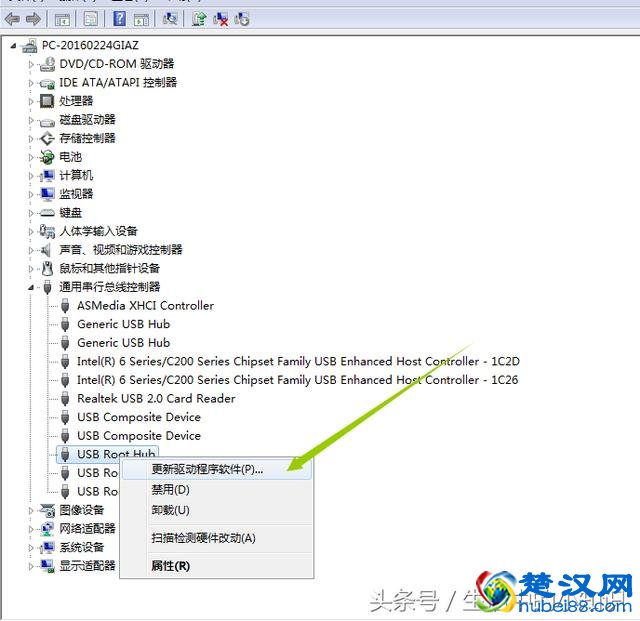Choose 扫描检测硬件改动(A) in context menu
Screen dimensions: 640x621
(x=217, y=538)
